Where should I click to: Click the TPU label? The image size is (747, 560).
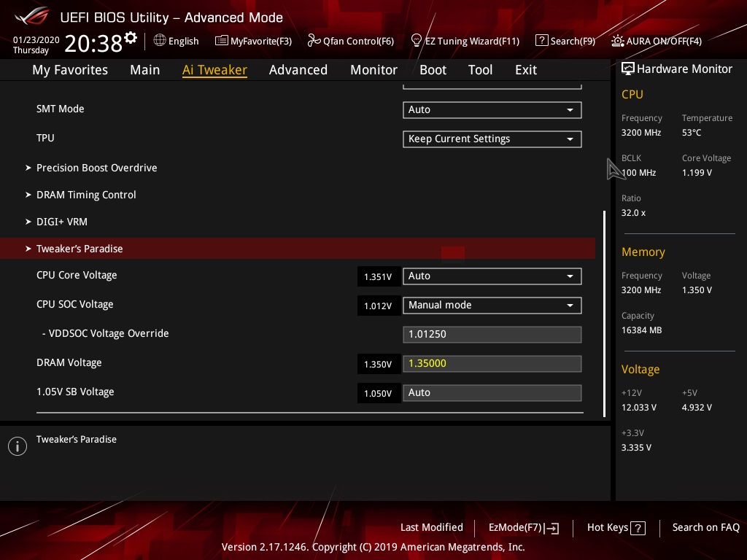pos(45,138)
